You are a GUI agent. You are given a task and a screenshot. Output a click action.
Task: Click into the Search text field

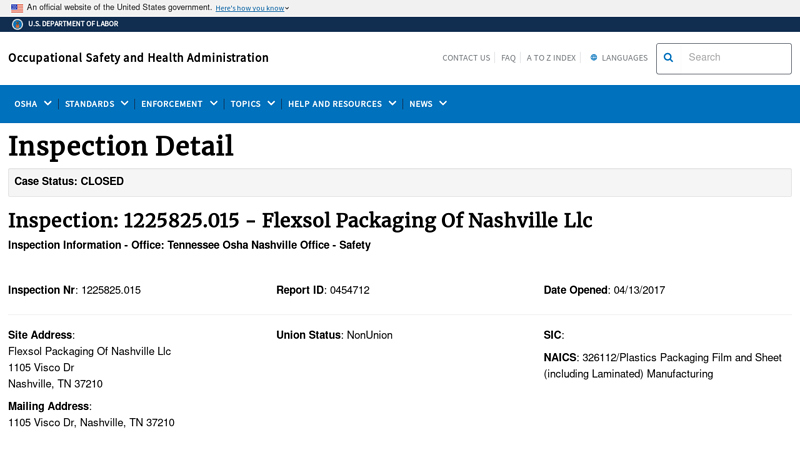734,58
